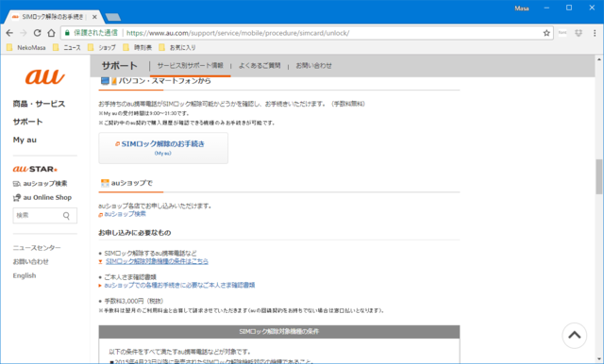Reload the page with the refresh icon

click(37, 33)
